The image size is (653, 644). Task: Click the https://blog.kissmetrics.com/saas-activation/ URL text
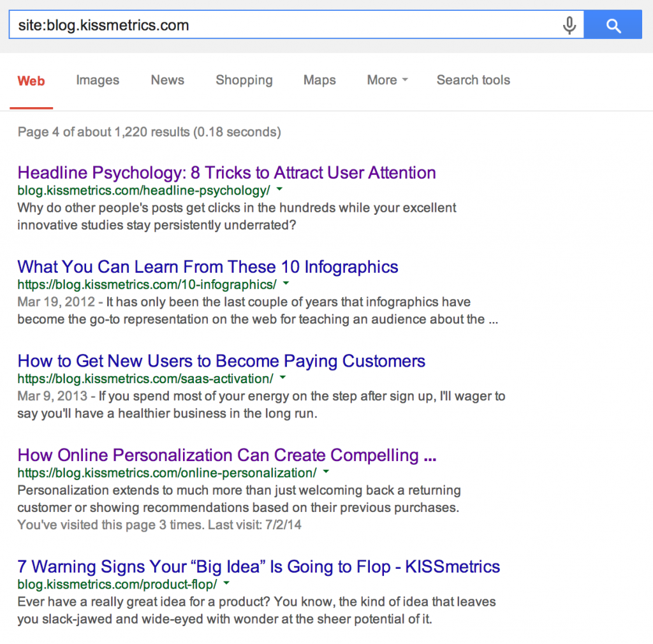tap(145, 379)
